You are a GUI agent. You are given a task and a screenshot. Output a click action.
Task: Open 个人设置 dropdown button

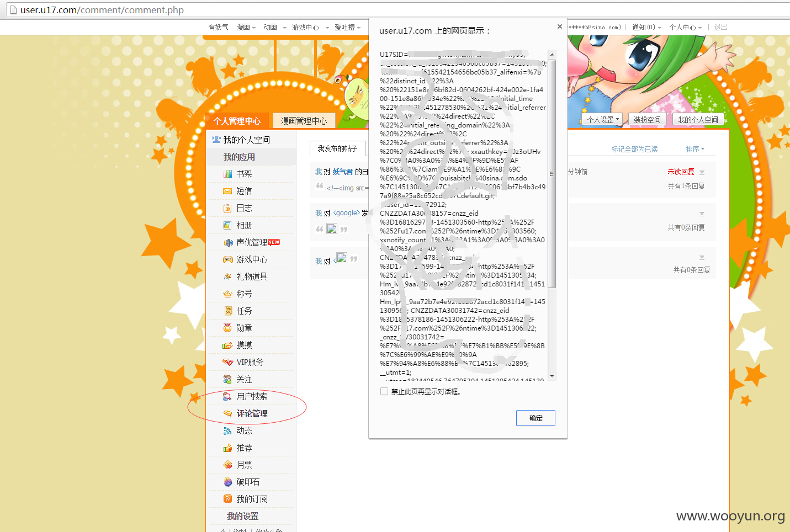coord(602,119)
